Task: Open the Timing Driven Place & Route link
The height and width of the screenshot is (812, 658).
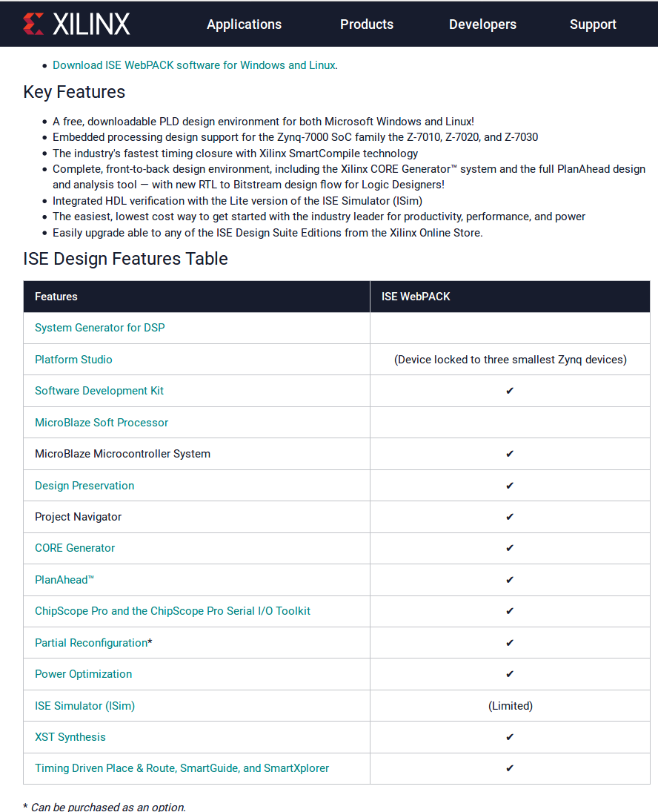Action: 182,768
